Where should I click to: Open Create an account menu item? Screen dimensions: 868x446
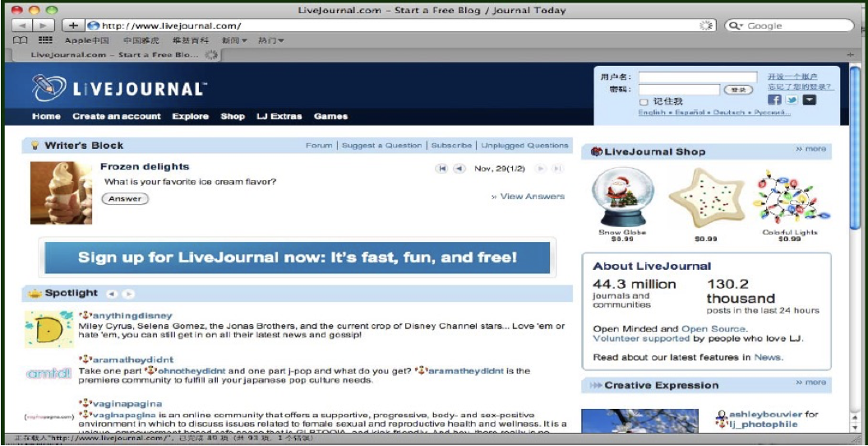click(x=116, y=116)
